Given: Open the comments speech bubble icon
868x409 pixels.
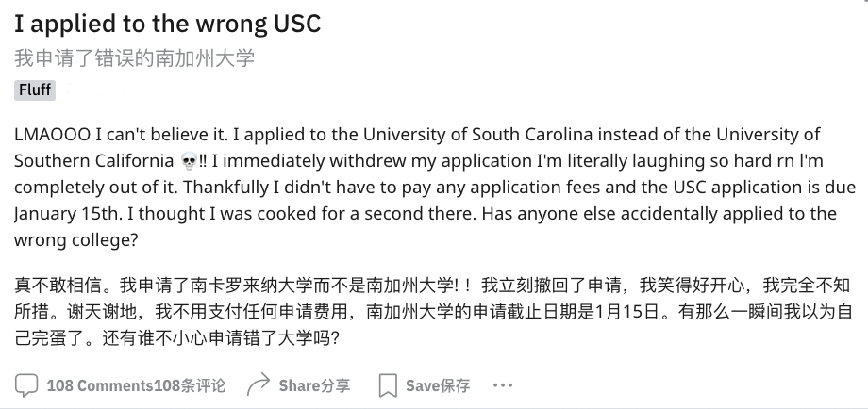Looking at the screenshot, I should 27,385.
